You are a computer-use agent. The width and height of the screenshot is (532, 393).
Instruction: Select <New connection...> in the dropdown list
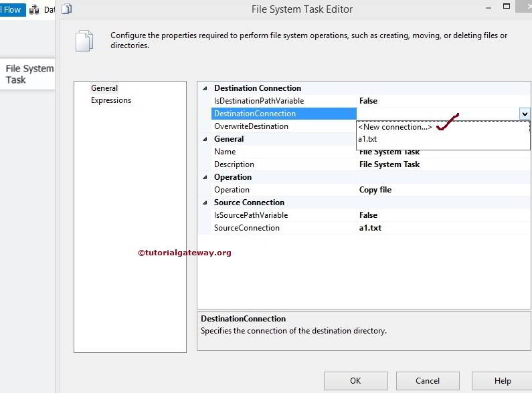pyautogui.click(x=395, y=127)
